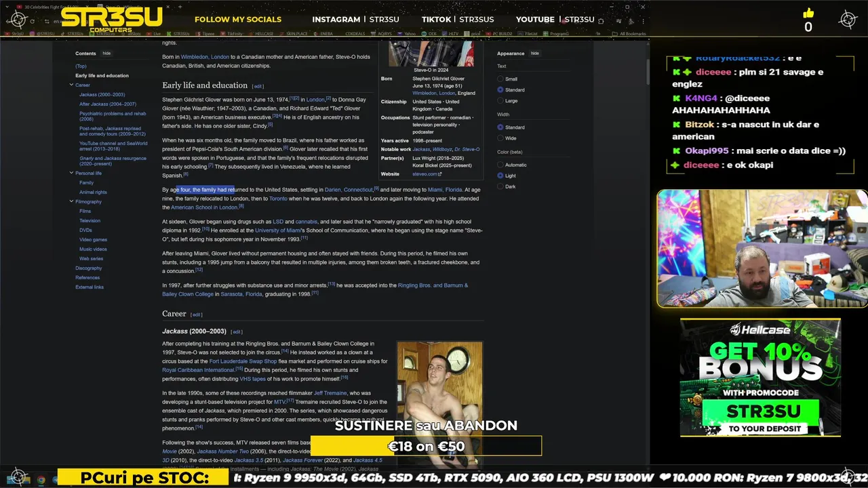Open the University of Miami link
This screenshot has height=488, width=868.
point(277,230)
